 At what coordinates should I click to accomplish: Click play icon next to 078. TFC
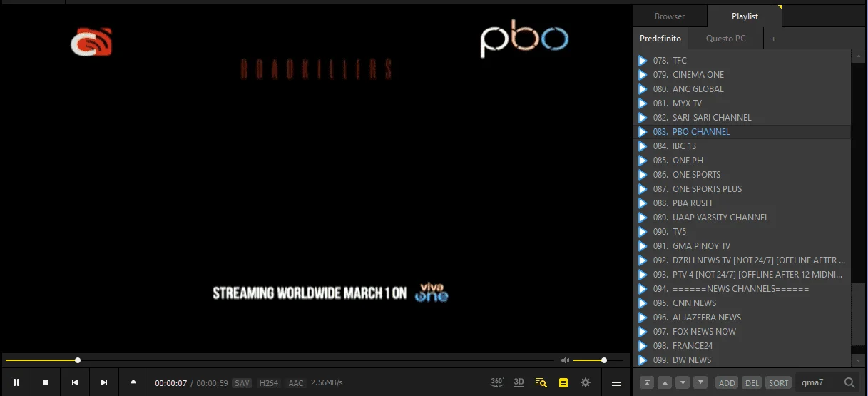643,61
